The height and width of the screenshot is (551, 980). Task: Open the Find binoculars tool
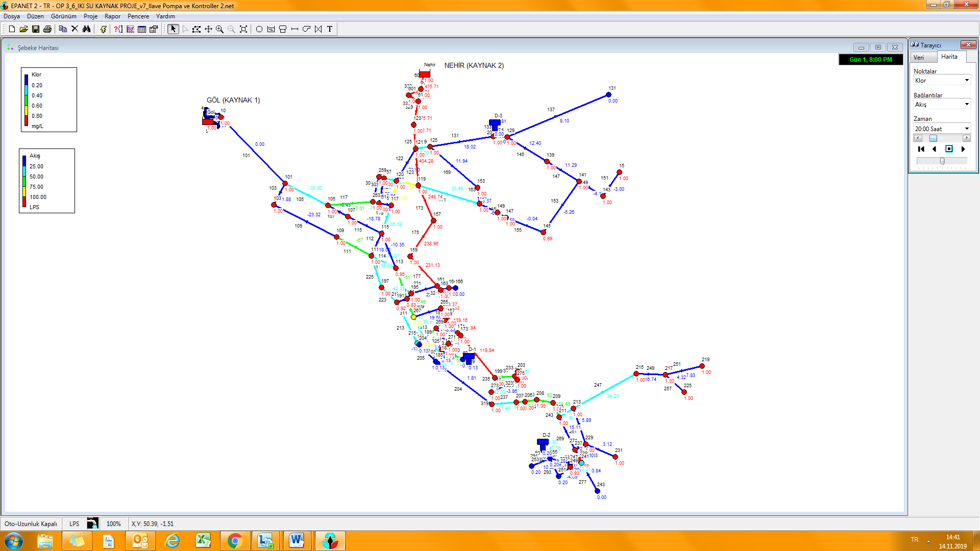point(86,29)
